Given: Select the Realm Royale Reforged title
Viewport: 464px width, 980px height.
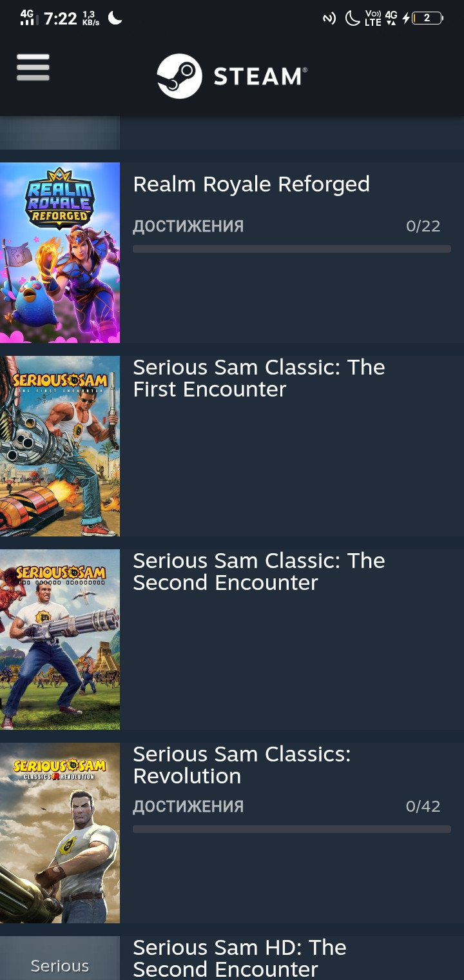Looking at the screenshot, I should 251,184.
